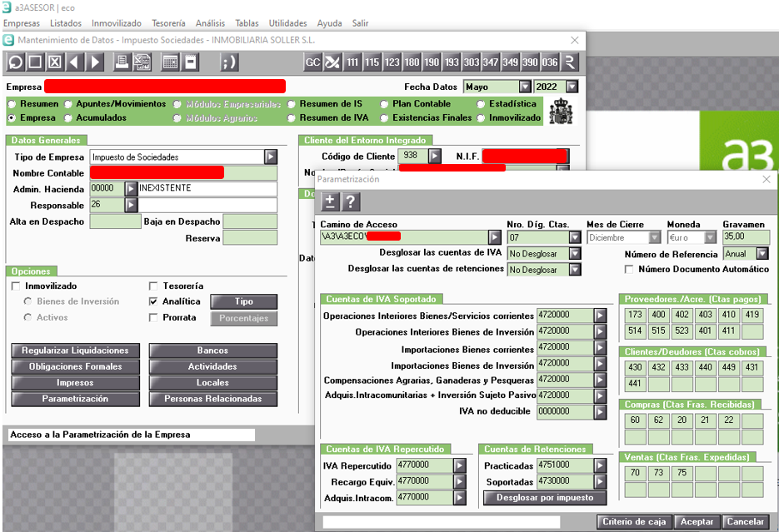Open model 115 from toolbar
Viewport: 779px width, 532px height.
point(372,62)
